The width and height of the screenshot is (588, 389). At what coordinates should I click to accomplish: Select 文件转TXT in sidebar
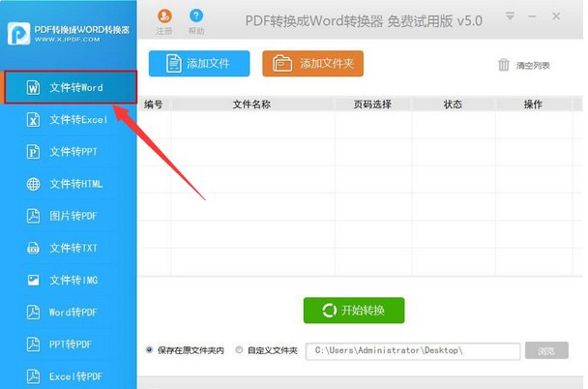click(71, 248)
